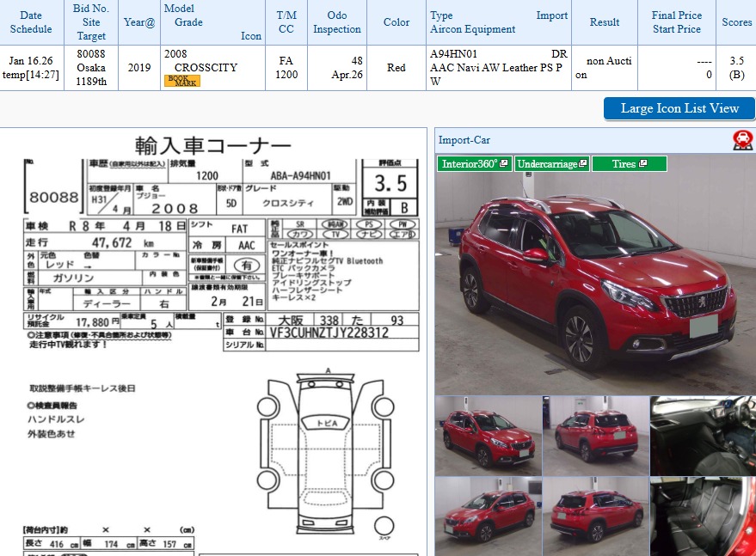Image resolution: width=756 pixels, height=556 pixels.
Task: Click the non Auction result cell
Action: pos(605,68)
